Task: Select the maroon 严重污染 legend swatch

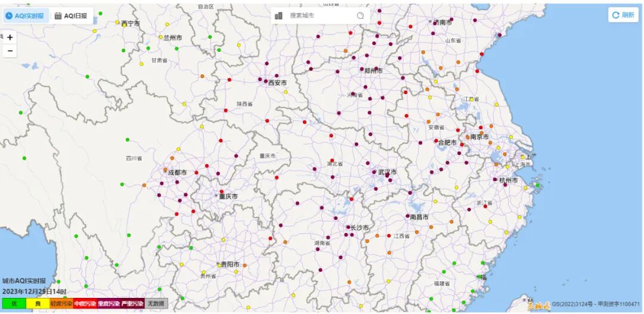Action: coord(132,304)
